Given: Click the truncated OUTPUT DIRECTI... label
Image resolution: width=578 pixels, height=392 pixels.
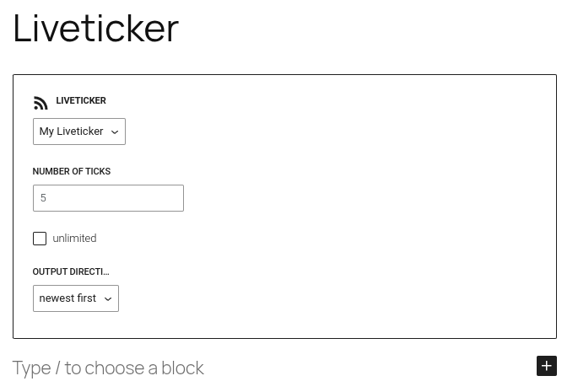Looking at the screenshot, I should [71, 271].
